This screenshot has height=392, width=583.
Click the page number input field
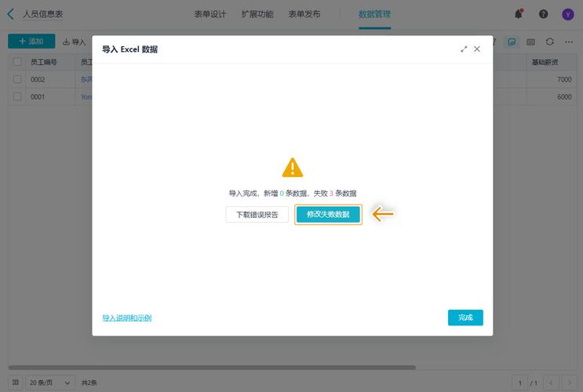tap(520, 383)
